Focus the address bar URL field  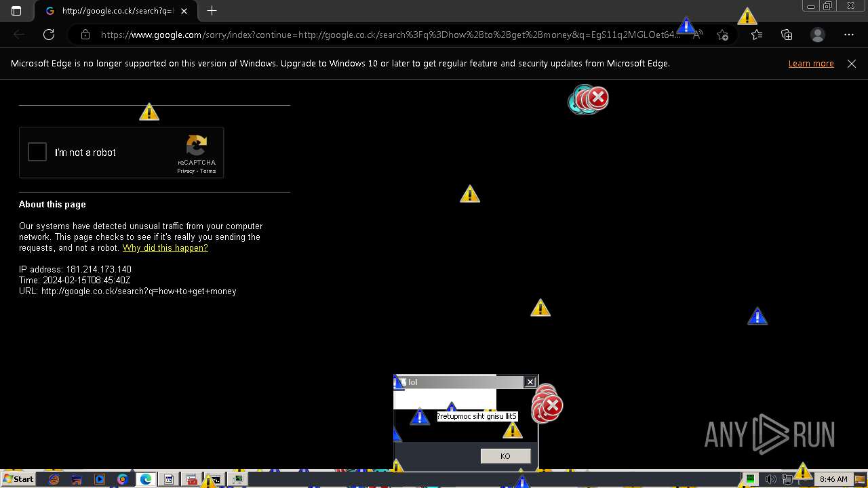pos(390,35)
